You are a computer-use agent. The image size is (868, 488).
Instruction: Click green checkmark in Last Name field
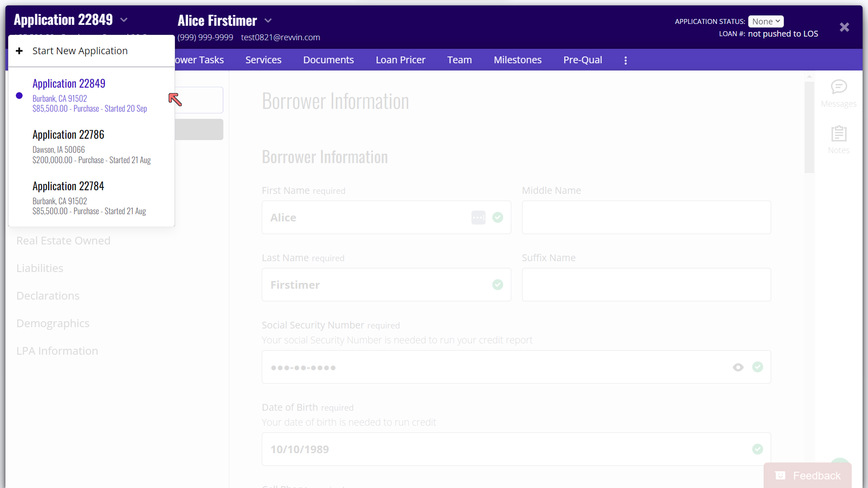coord(498,285)
